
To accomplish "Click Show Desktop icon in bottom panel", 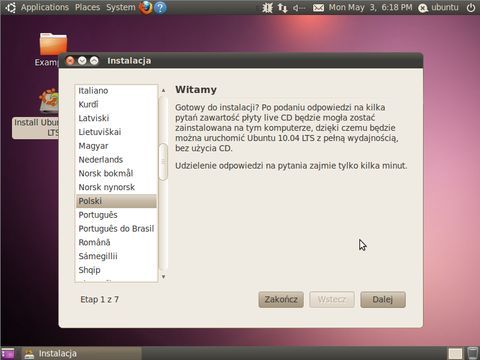I will [x=8, y=353].
